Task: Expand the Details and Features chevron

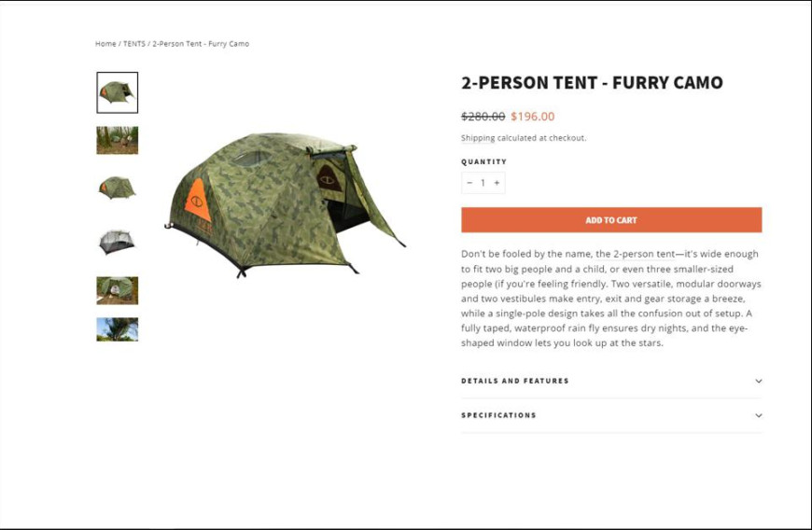Action: coord(758,381)
